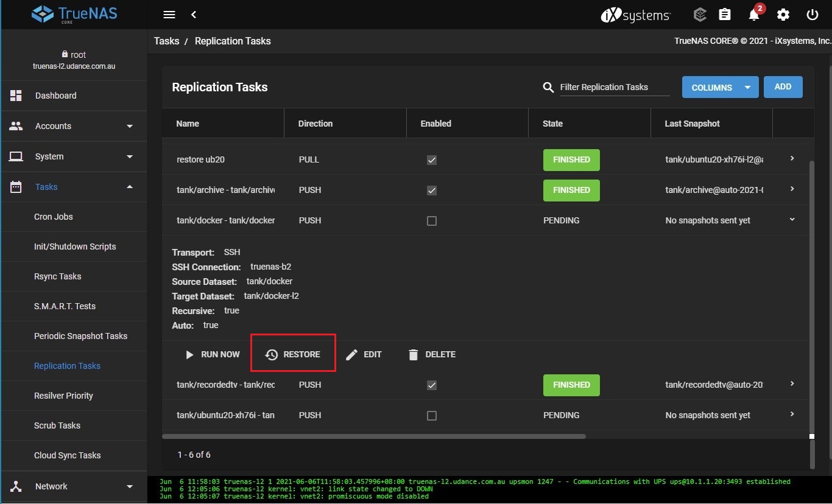832x504 pixels.
Task: Uncheck Enabled for tank/recordedtv task
Action: click(x=432, y=385)
